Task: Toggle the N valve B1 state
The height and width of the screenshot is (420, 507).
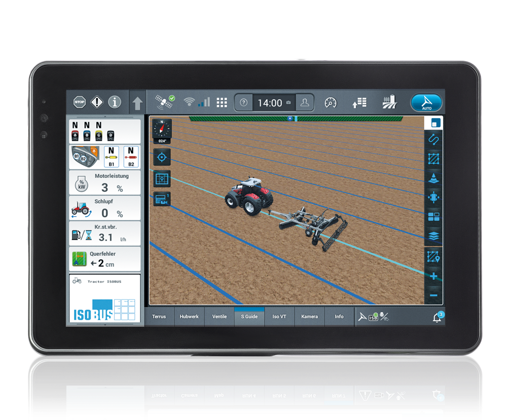Action: pyautogui.click(x=111, y=157)
